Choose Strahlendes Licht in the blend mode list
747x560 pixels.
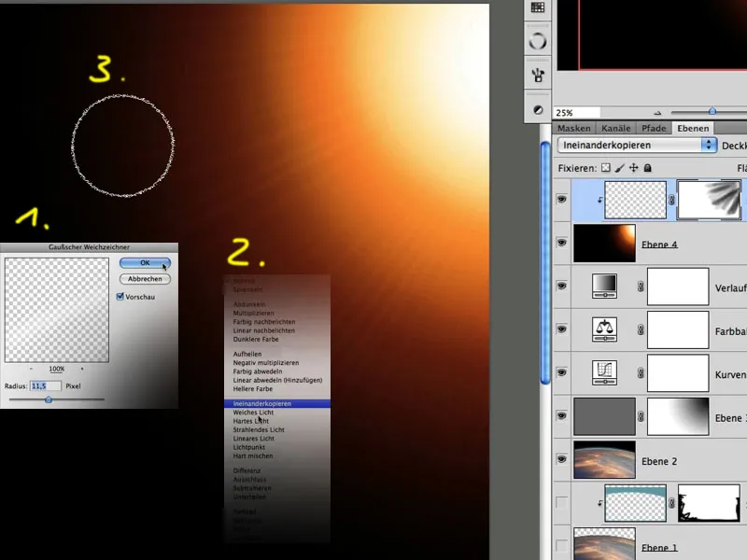click(x=276, y=429)
